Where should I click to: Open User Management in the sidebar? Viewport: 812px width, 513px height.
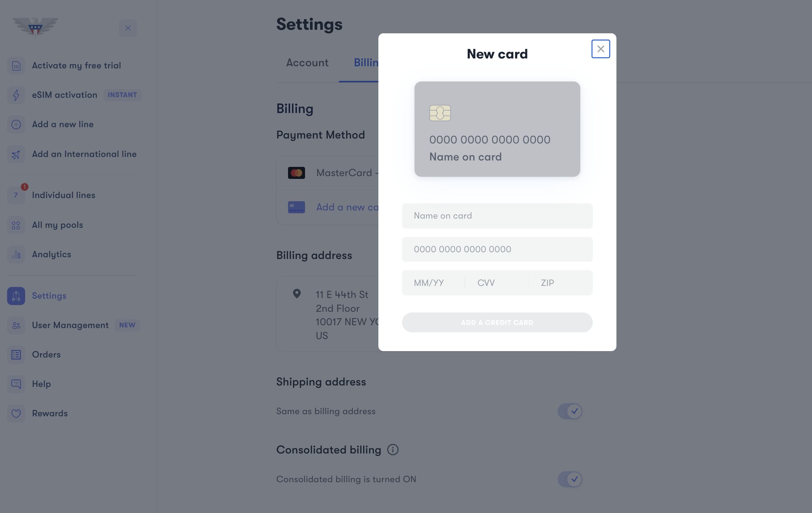(x=70, y=325)
